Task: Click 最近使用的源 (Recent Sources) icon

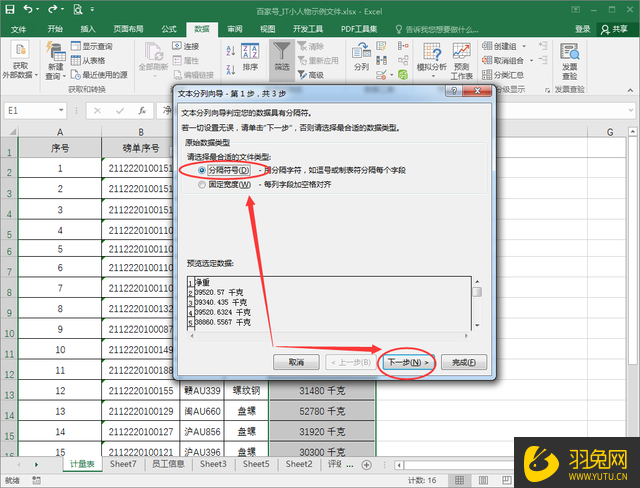Action: pyautogui.click(x=76, y=75)
